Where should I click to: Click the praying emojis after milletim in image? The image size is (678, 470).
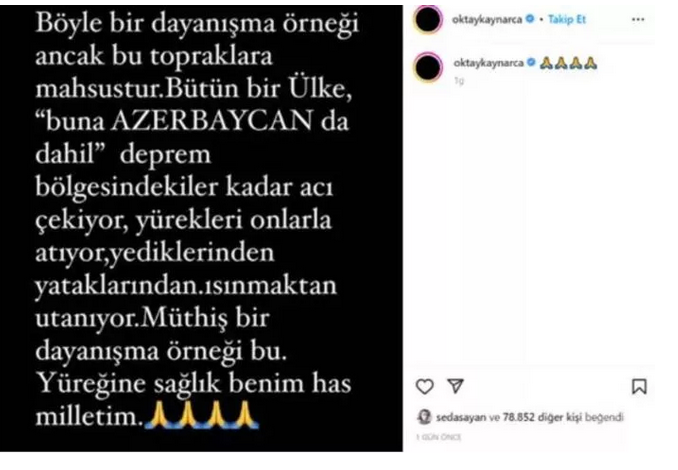(201, 415)
